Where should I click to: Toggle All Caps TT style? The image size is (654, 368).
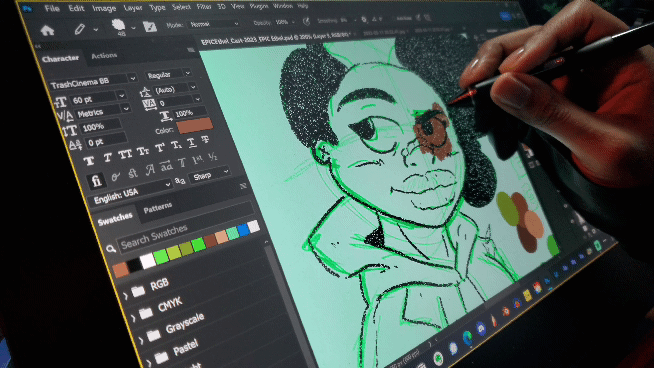(x=125, y=154)
